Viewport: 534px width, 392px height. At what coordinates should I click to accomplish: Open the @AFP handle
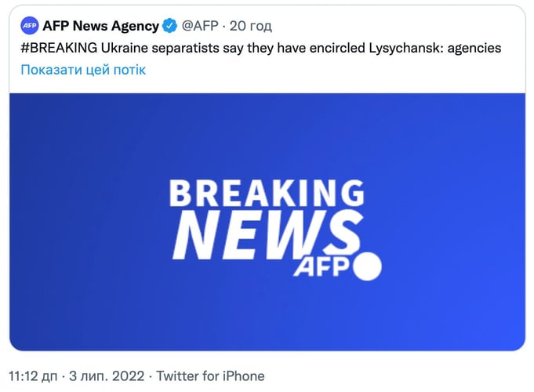(200, 26)
